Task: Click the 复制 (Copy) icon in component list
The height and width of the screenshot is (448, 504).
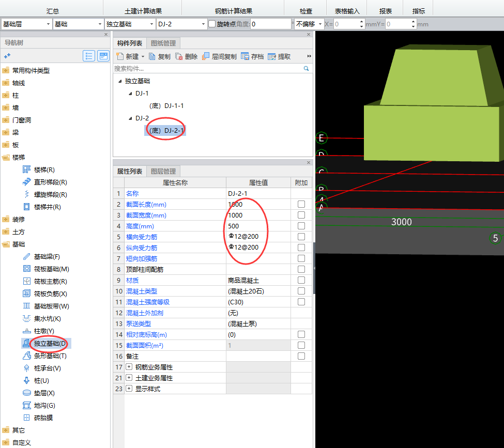Action: coord(152,56)
